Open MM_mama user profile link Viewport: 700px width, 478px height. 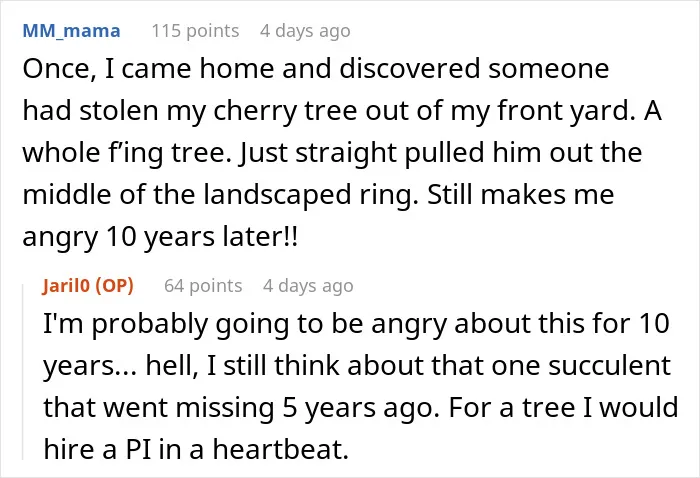pos(71,31)
